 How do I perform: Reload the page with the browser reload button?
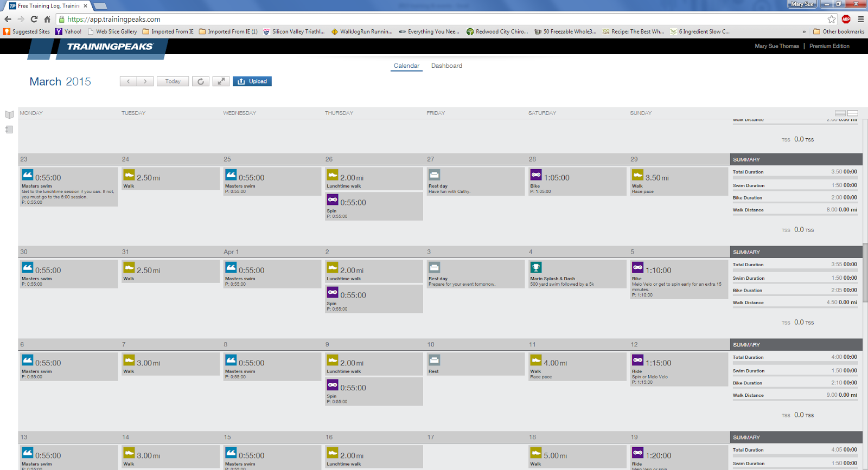point(34,20)
